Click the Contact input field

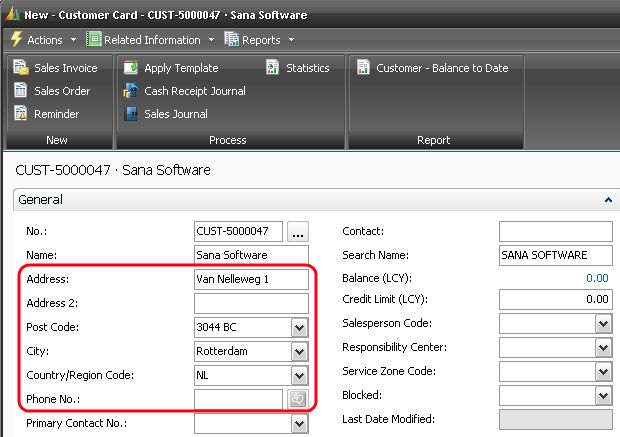click(x=556, y=231)
